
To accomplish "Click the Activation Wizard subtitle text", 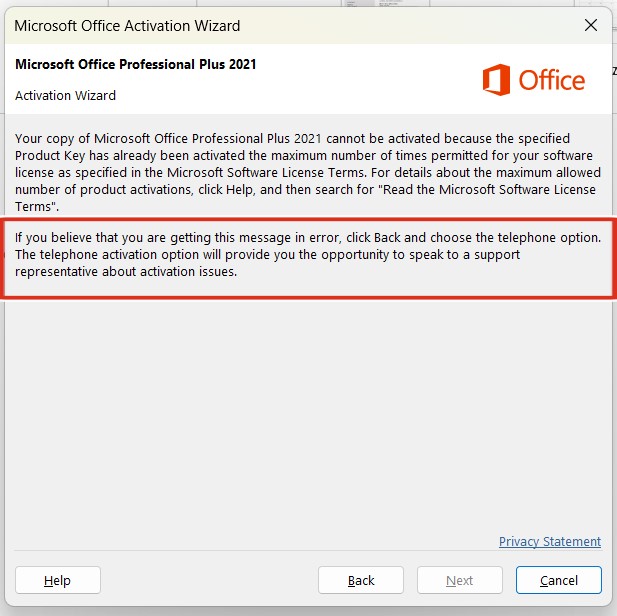I will point(65,96).
